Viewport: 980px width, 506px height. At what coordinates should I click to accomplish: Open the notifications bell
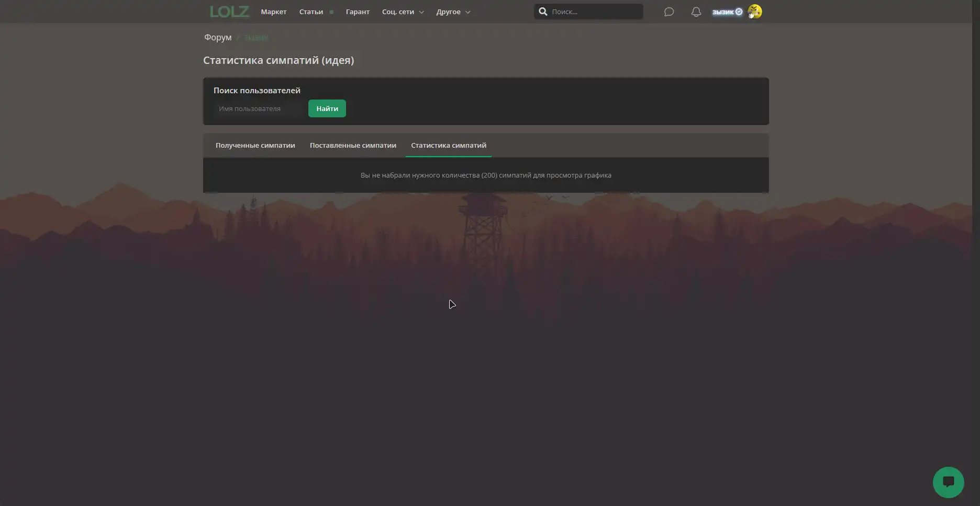coord(696,12)
